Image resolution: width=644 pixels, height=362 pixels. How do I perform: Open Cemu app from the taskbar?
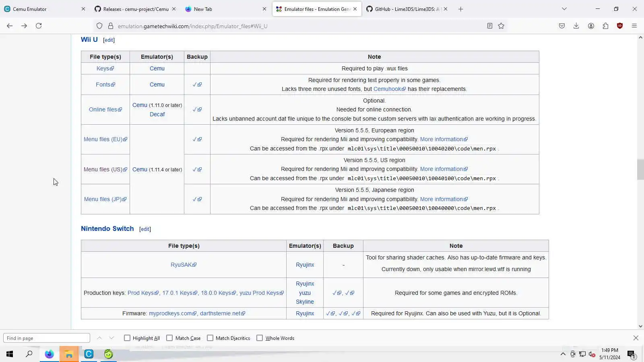[89, 354]
